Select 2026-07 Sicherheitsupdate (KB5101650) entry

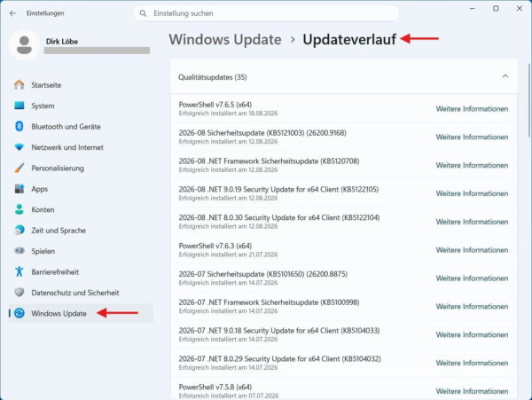pyautogui.click(x=344, y=278)
